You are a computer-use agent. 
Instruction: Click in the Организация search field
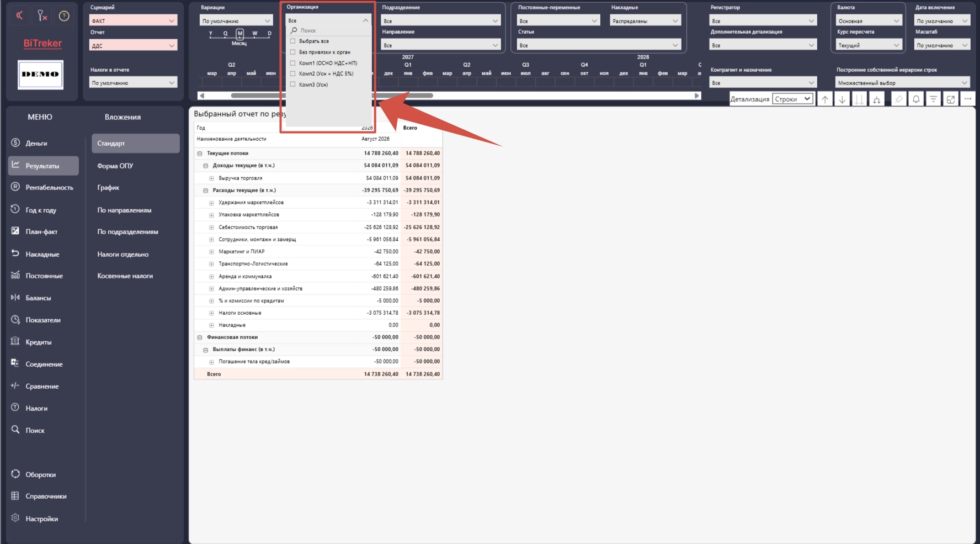point(329,30)
